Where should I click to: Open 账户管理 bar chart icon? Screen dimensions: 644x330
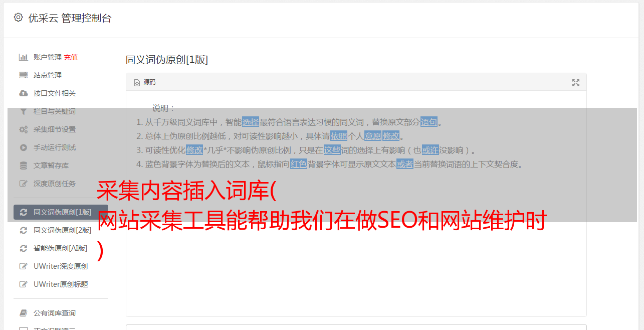coord(23,57)
